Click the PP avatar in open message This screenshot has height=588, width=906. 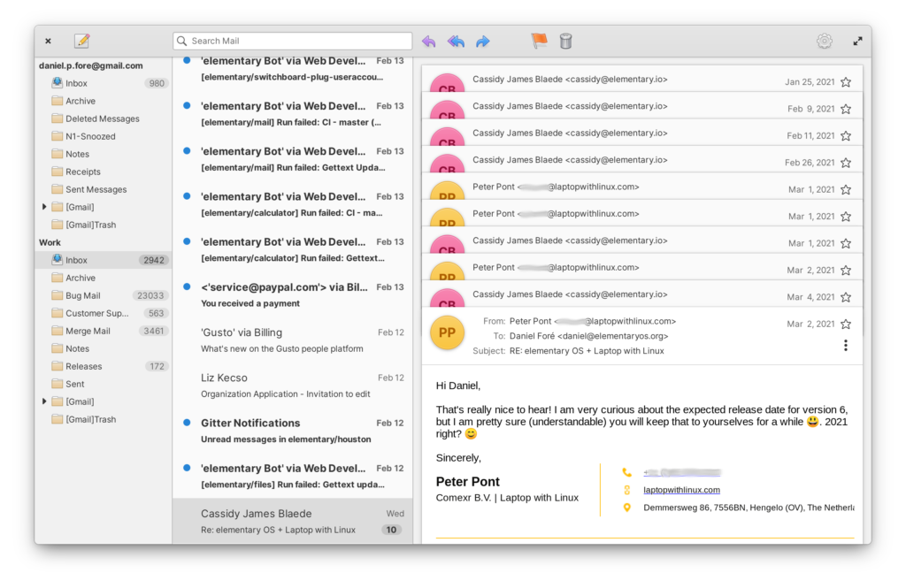coord(447,333)
